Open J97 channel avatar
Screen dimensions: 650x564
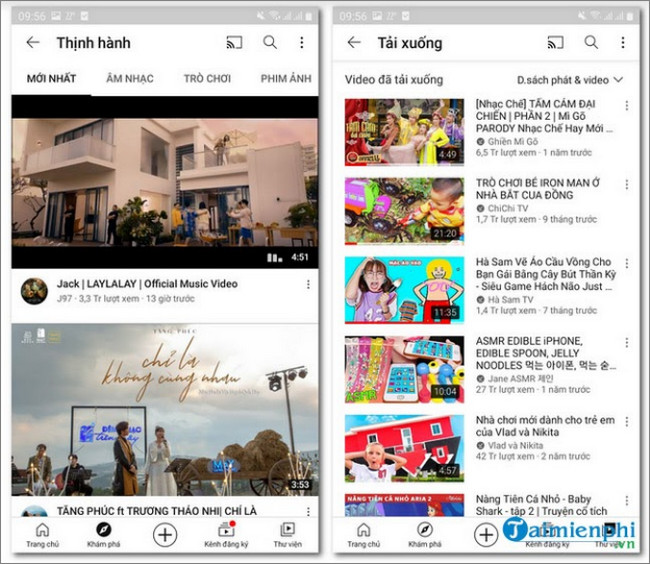coord(34,291)
